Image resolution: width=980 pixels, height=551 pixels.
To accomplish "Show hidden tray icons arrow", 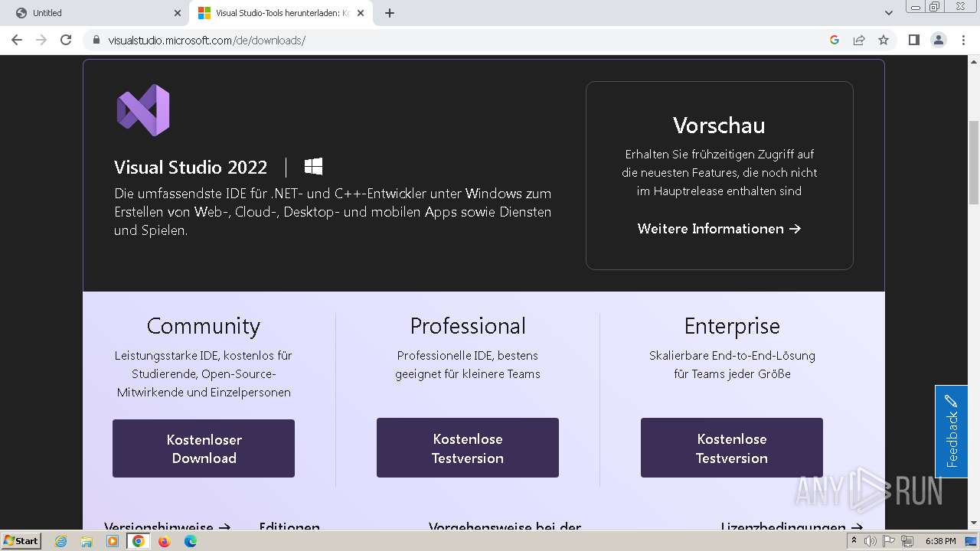I will click(854, 541).
